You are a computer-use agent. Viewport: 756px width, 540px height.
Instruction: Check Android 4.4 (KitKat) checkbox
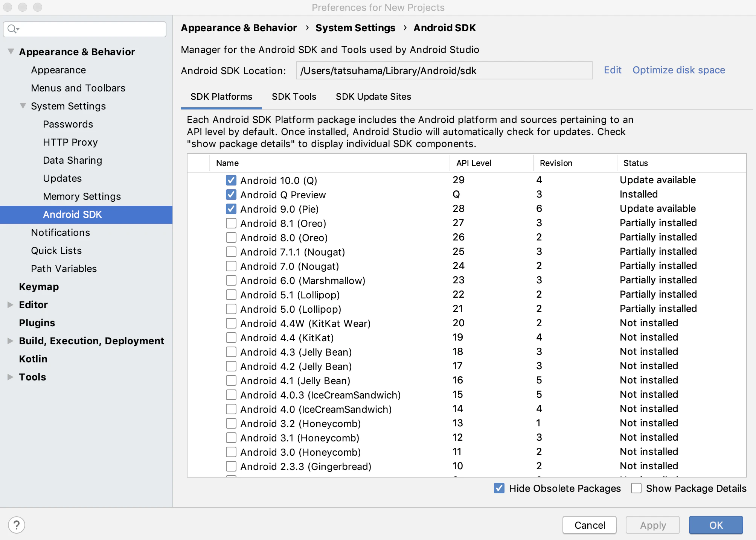pyautogui.click(x=231, y=338)
